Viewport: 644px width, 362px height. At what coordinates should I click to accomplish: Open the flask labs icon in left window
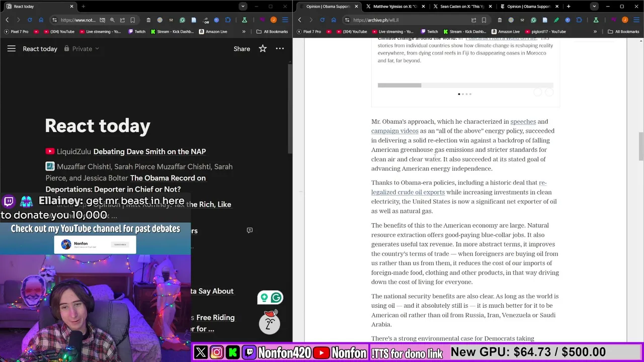click(x=245, y=20)
